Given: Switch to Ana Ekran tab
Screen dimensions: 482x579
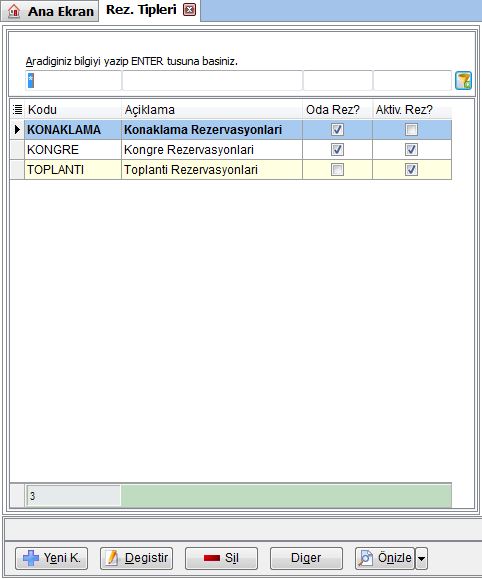Looking at the screenshot, I should coord(50,11).
